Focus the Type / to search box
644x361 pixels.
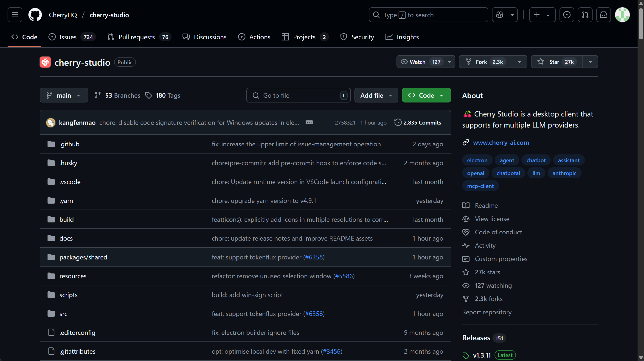click(x=428, y=15)
